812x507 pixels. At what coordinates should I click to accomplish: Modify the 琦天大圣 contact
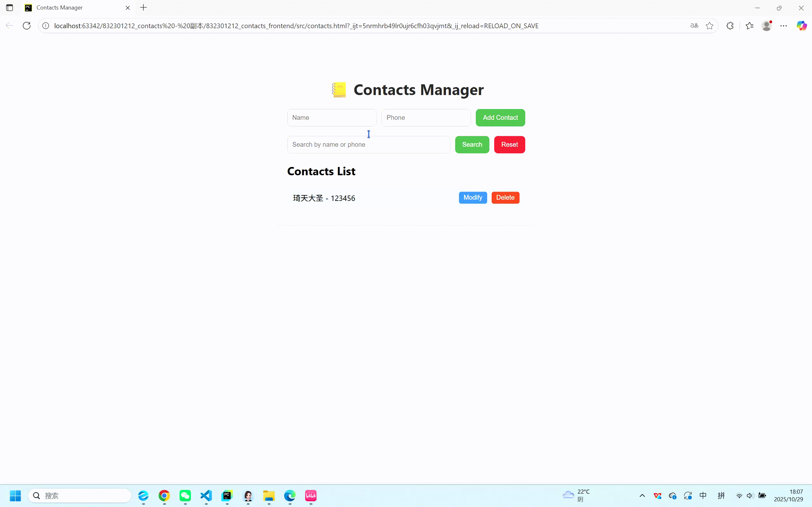coord(472,197)
